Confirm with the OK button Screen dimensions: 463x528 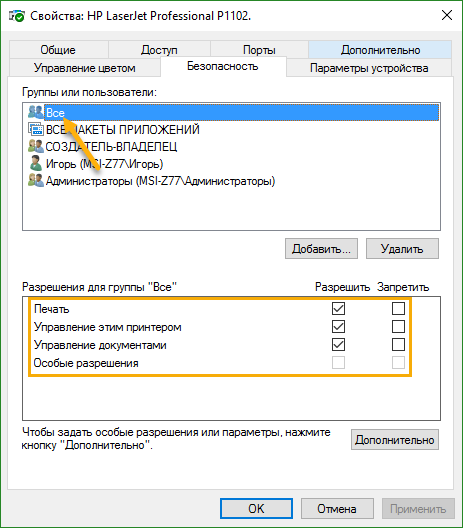click(256, 508)
